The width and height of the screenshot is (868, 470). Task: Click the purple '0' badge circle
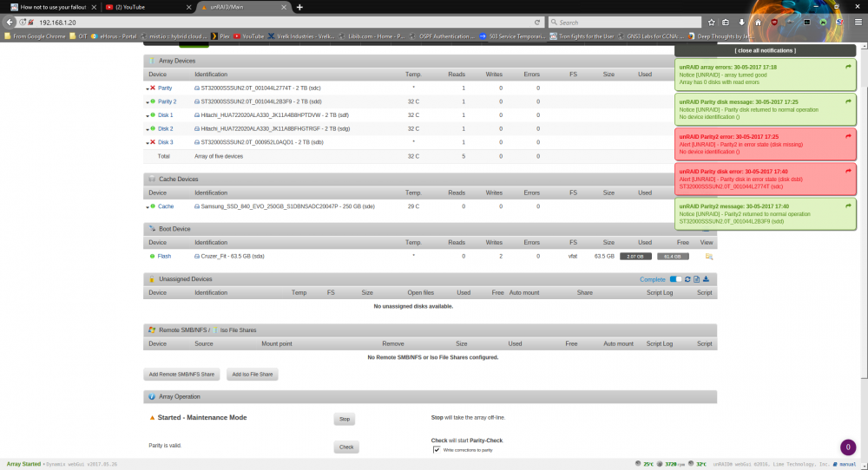pyautogui.click(x=848, y=447)
